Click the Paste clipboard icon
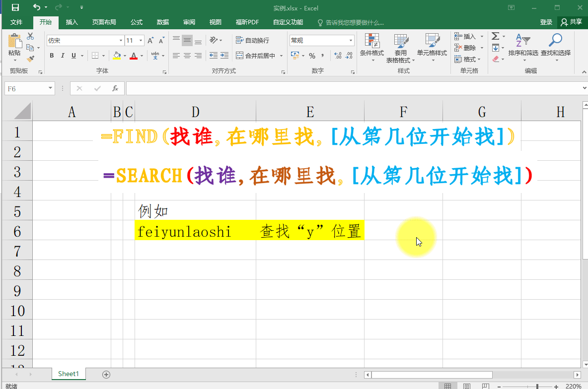This screenshot has height=389, width=588. [x=14, y=41]
